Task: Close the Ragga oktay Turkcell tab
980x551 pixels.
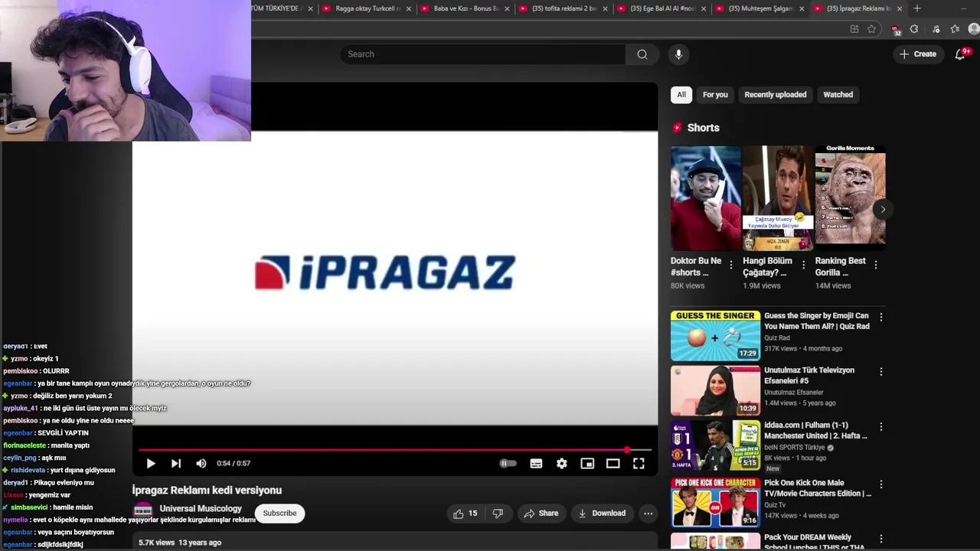Action: (408, 8)
